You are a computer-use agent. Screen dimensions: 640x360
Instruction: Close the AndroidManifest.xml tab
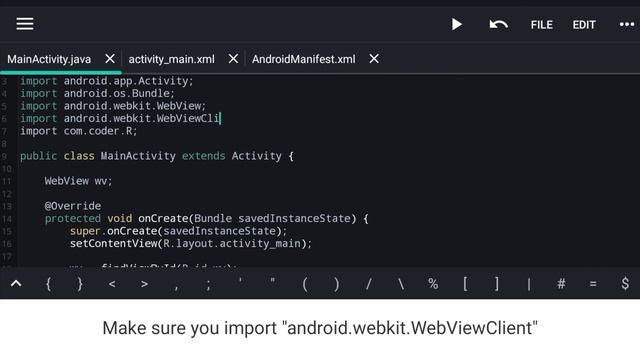click(x=374, y=59)
